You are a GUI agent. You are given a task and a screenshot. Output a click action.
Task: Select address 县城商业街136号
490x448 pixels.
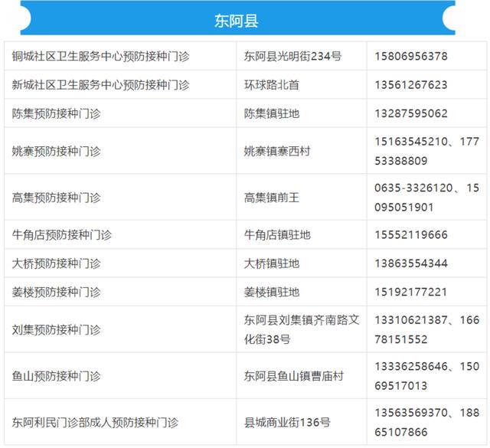(x=287, y=423)
